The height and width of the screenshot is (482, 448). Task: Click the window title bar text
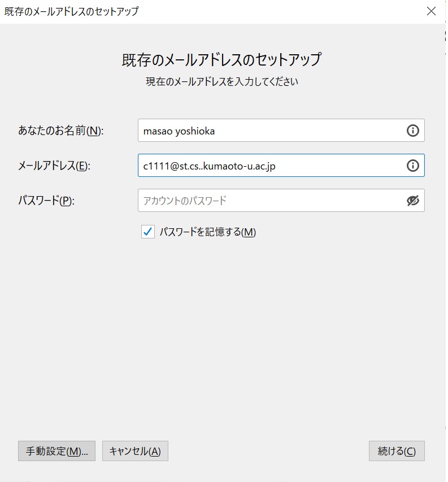tap(71, 11)
